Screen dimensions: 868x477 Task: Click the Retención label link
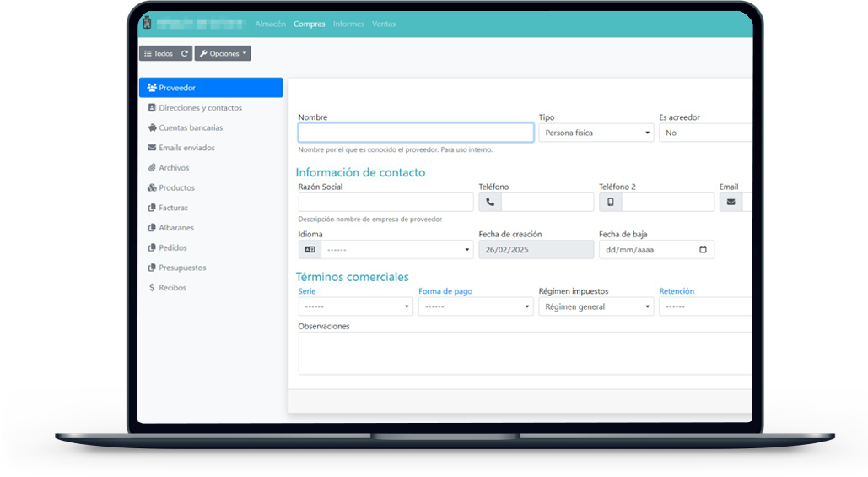click(x=677, y=291)
